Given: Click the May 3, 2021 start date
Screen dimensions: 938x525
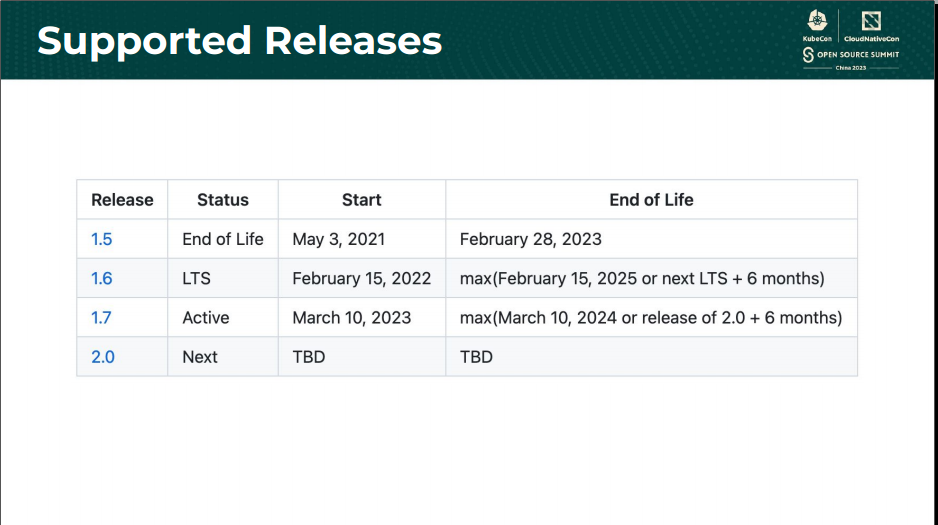Looking at the screenshot, I should 339,239.
